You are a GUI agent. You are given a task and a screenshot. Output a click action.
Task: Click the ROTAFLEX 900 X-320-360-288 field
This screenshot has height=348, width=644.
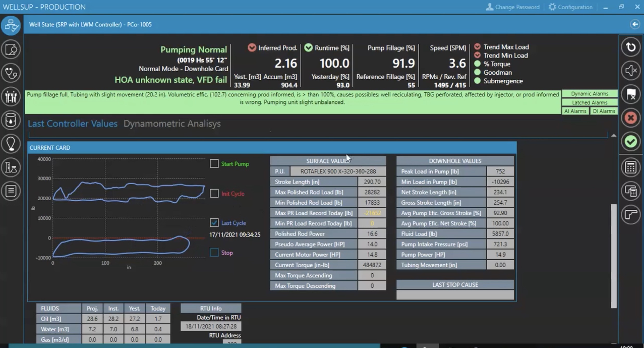point(338,171)
